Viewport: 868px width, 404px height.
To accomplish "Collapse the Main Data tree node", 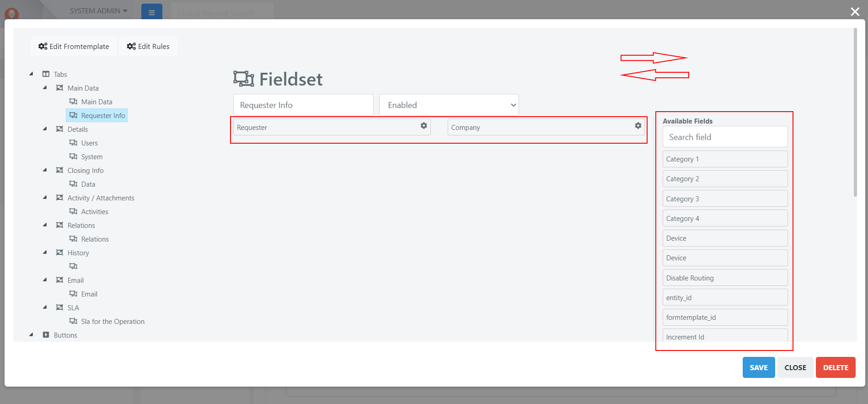I will pos(45,87).
